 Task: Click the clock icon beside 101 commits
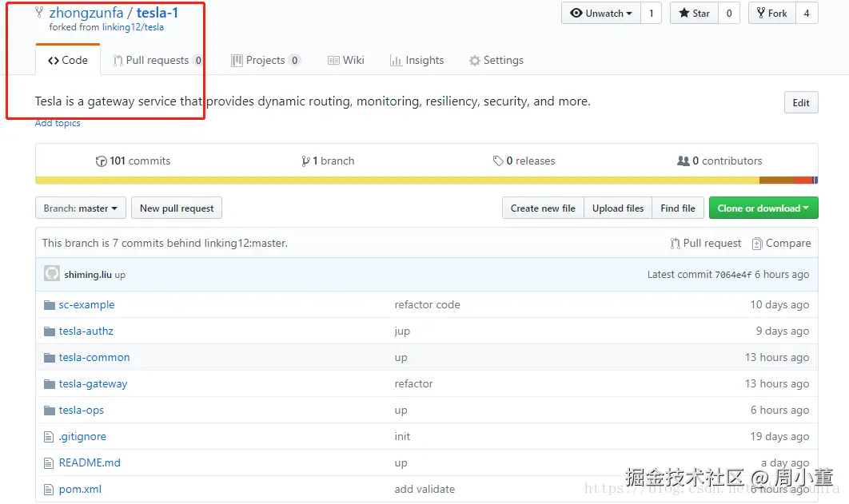[x=102, y=161]
